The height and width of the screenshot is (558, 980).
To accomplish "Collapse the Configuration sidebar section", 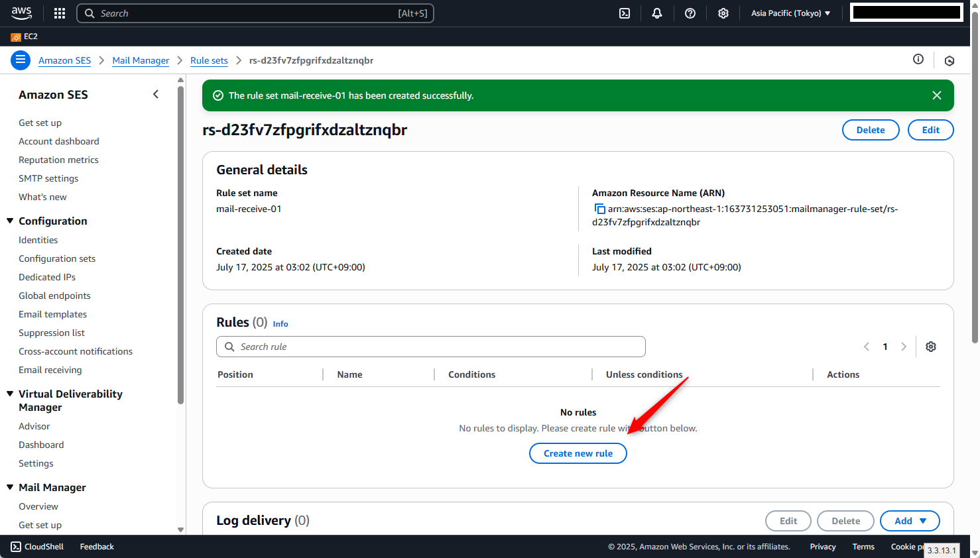I will coord(10,221).
